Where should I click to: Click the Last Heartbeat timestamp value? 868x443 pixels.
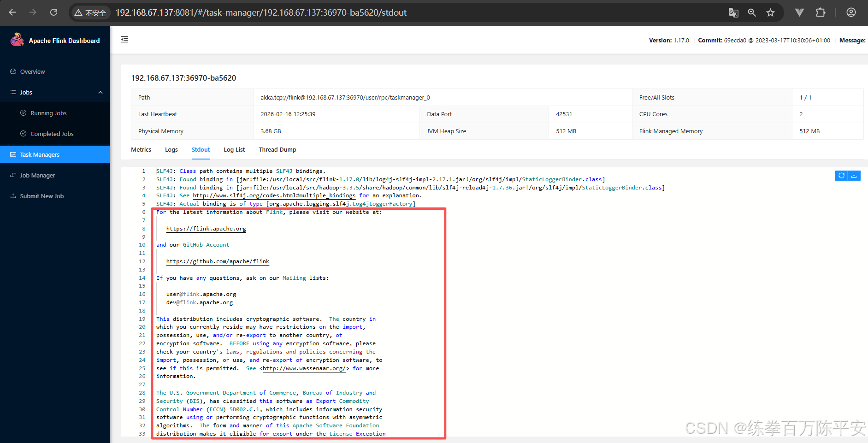(288, 114)
